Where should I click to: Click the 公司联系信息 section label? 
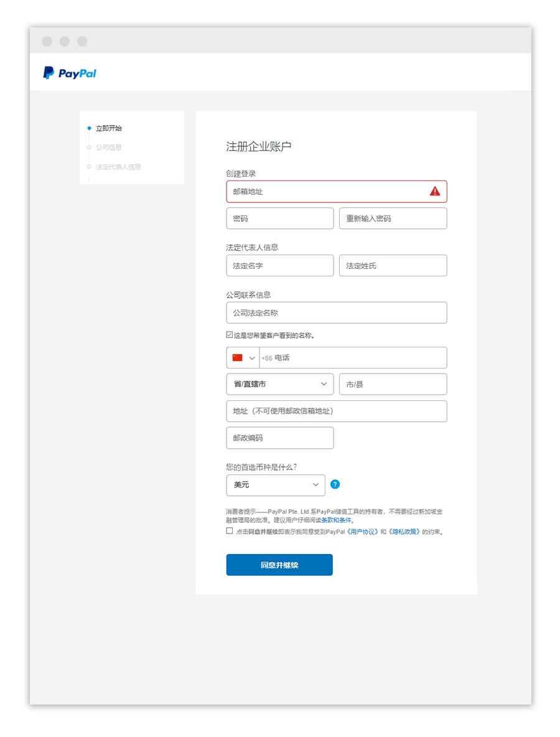(248, 294)
